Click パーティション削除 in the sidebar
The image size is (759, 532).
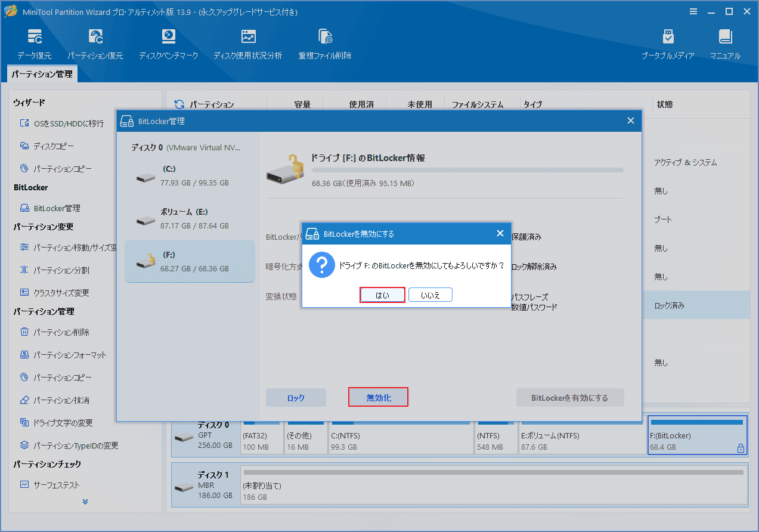tap(54, 332)
